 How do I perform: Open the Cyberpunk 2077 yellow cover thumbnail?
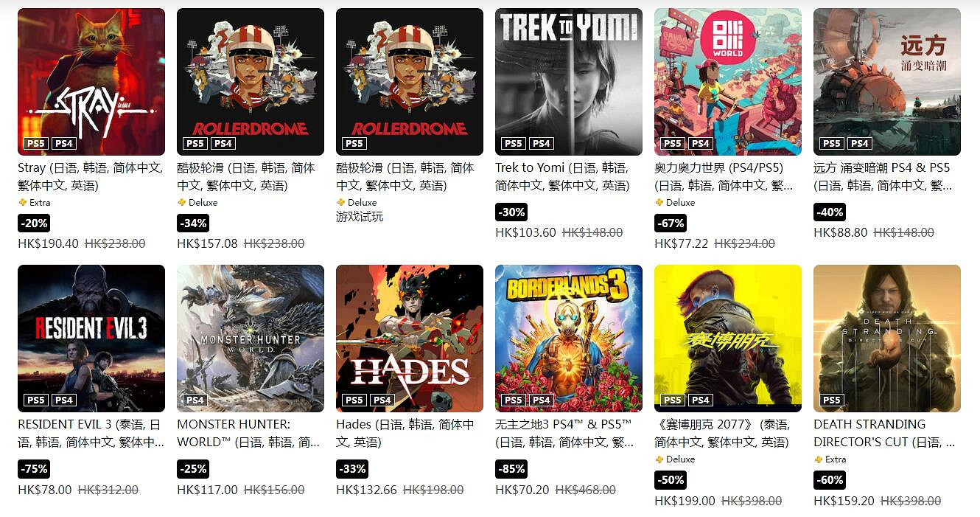pyautogui.click(x=728, y=339)
